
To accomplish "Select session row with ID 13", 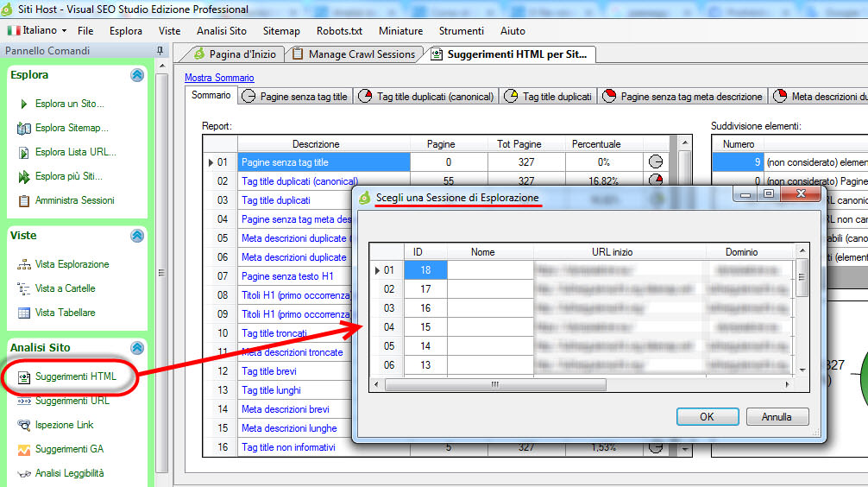I will click(x=425, y=365).
